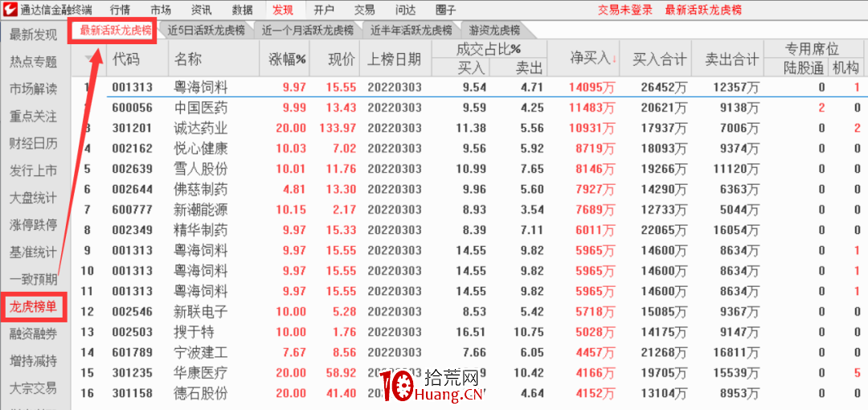Screen dimensions: 868x410
Task: Select the 诚达药业 stock name
Action: 201,128
